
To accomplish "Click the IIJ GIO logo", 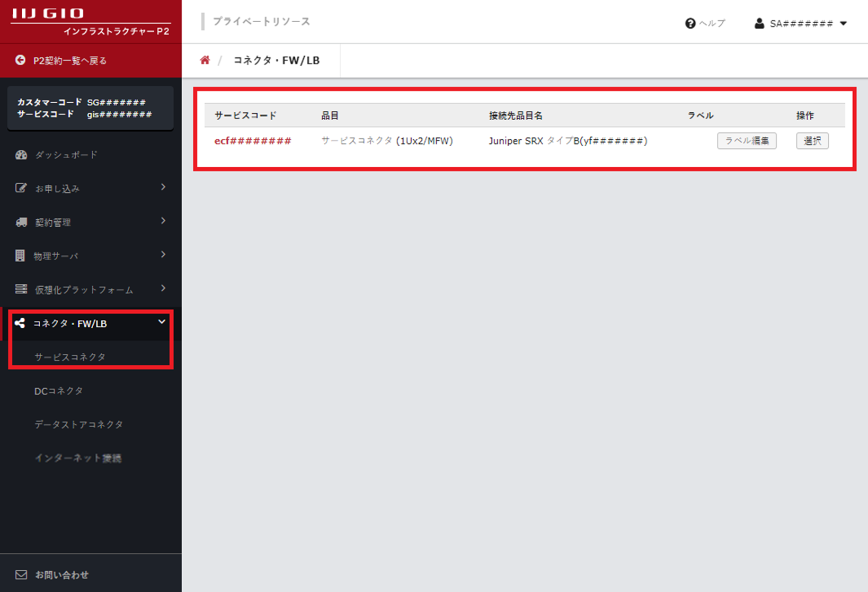I will click(x=48, y=13).
